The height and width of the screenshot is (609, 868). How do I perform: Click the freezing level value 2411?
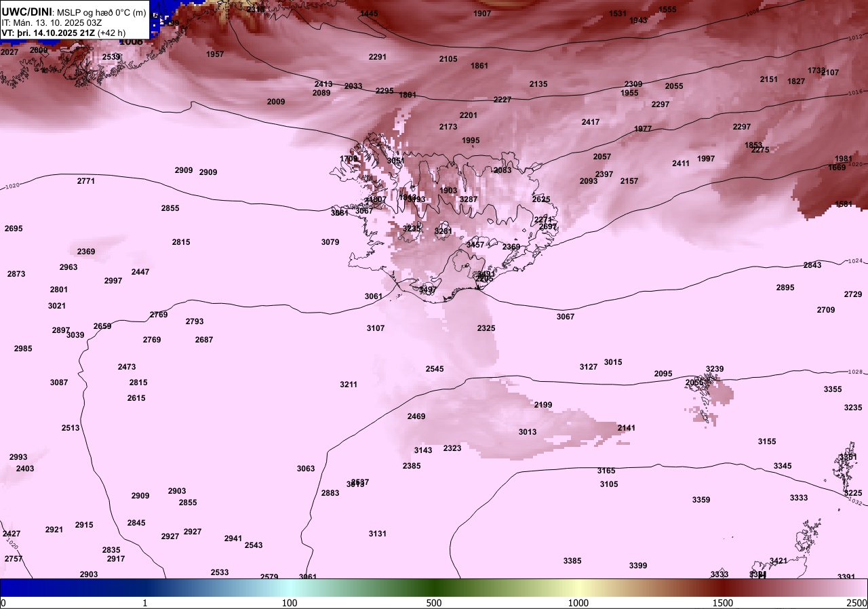click(681, 163)
